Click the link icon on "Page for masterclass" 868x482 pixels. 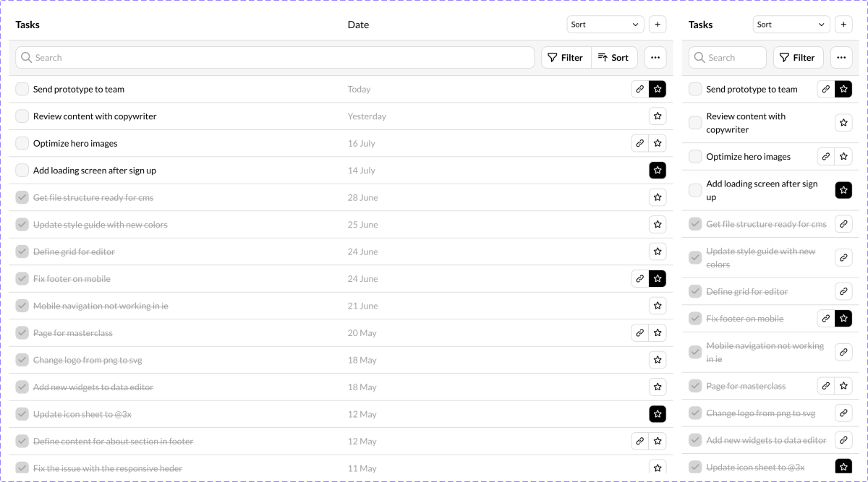(x=639, y=332)
